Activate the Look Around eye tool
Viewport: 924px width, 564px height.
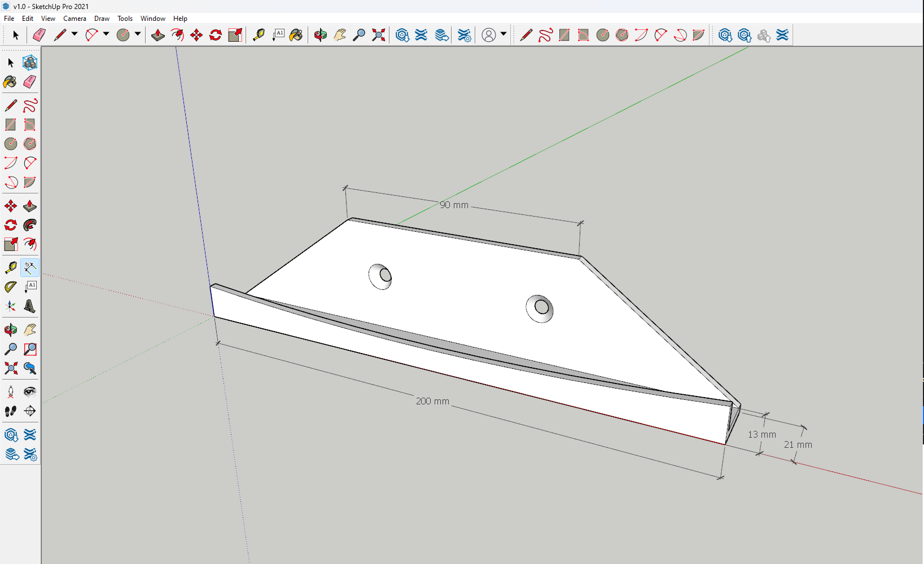coord(30,392)
